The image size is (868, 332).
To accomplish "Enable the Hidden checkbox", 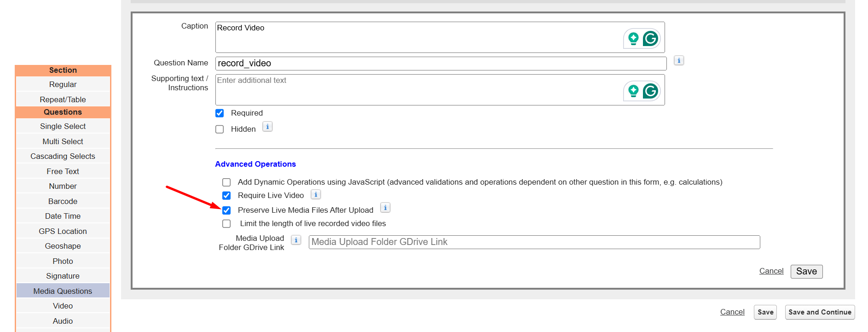I will (x=220, y=129).
